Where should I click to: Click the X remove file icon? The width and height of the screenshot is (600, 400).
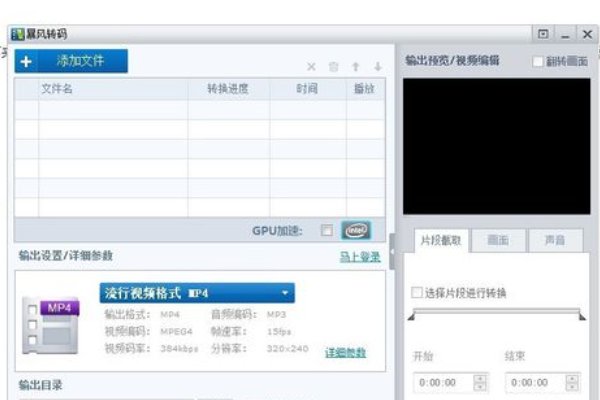pos(311,67)
